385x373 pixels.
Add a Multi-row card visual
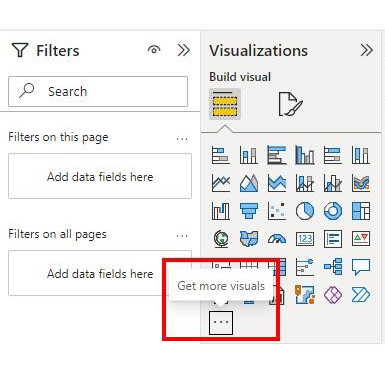pos(333,239)
